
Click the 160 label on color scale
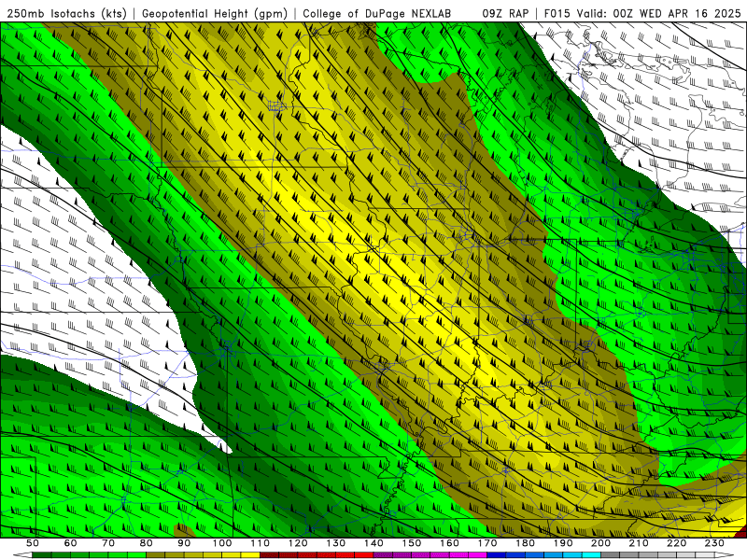point(449,543)
